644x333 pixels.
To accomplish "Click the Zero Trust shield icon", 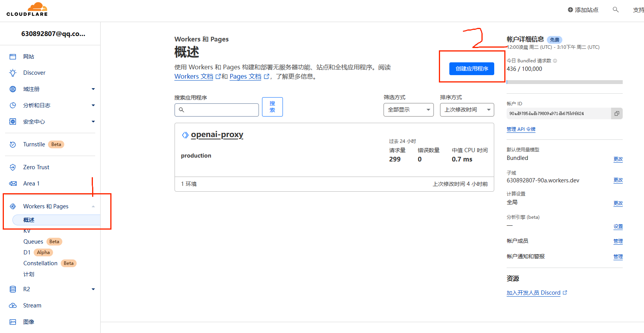I will point(13,167).
